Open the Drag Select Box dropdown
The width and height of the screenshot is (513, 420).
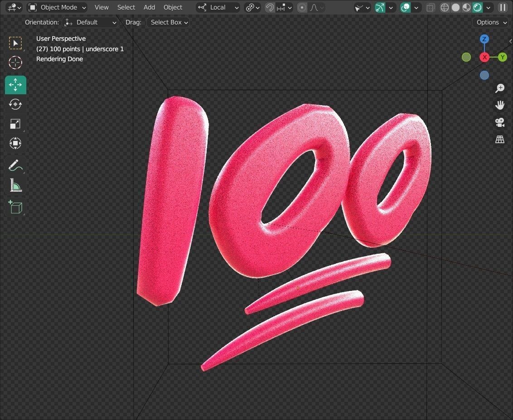pyautogui.click(x=168, y=22)
